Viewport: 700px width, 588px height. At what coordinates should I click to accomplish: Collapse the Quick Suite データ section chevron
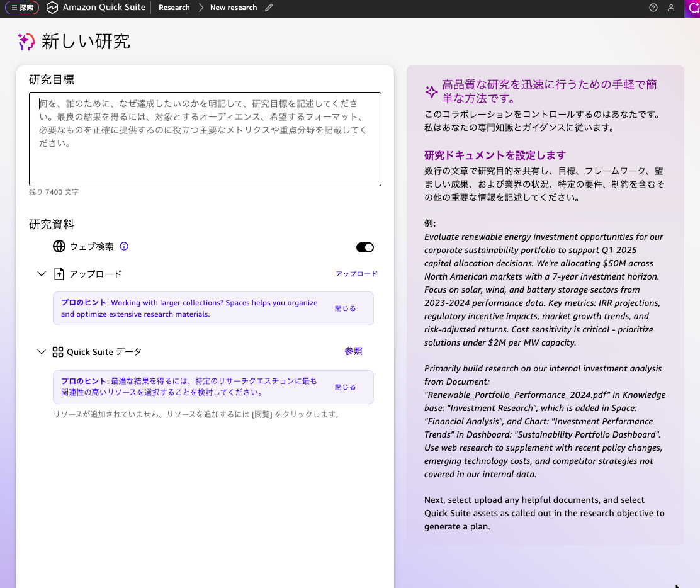click(x=42, y=352)
